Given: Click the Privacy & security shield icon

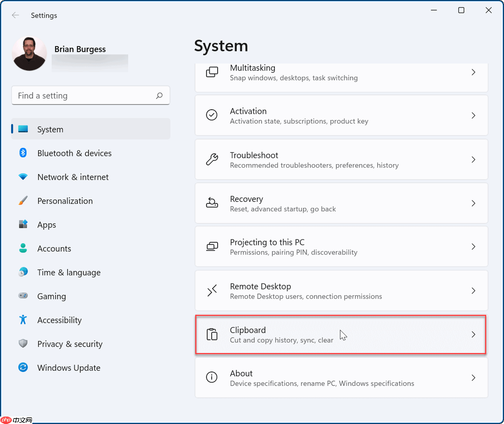Looking at the screenshot, I should (x=23, y=344).
